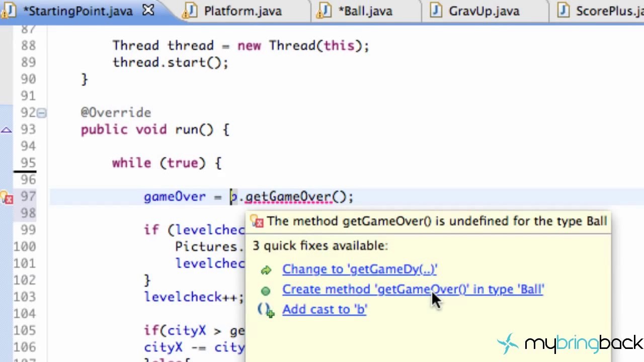Click the "Thread thread = new Thread(this);" line
Viewport: 644px width, 362px height.
tap(240, 46)
